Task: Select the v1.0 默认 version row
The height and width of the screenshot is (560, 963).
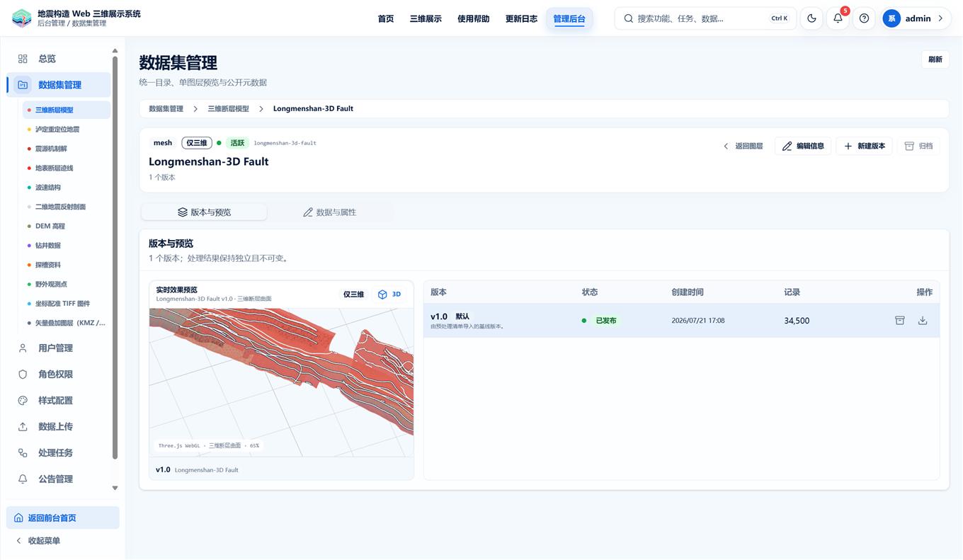Action: [681, 321]
